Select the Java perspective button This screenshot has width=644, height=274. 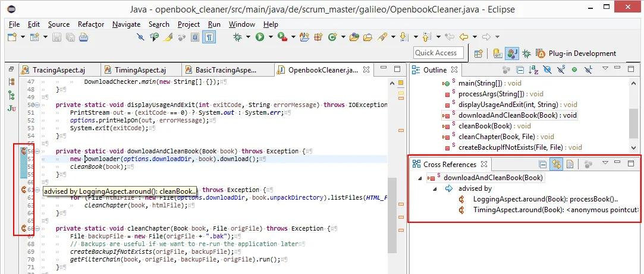click(x=511, y=53)
